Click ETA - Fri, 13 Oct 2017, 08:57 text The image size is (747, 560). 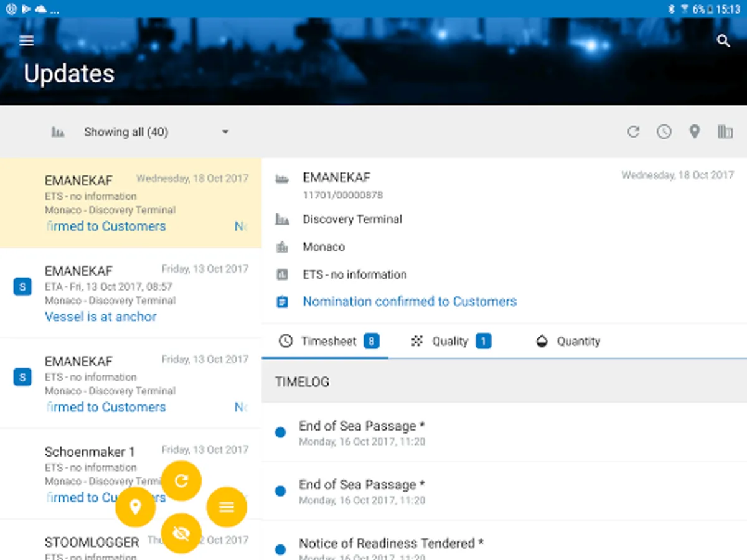109,287
